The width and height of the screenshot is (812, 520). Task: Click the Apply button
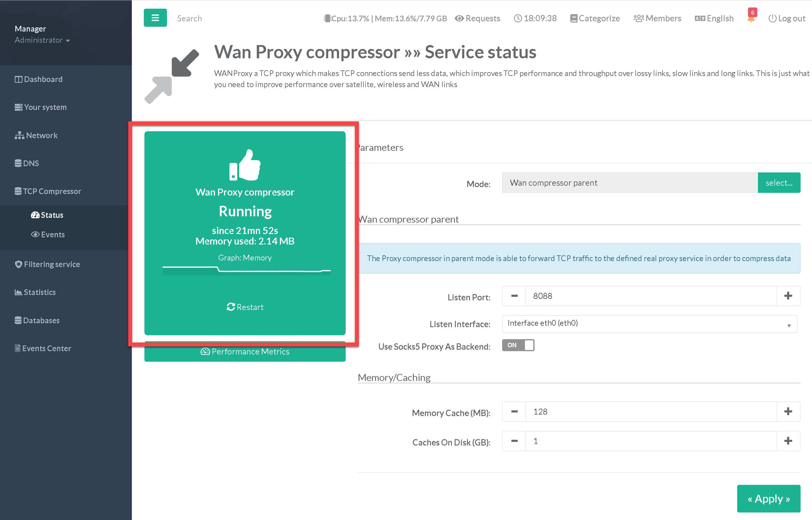pyautogui.click(x=768, y=499)
